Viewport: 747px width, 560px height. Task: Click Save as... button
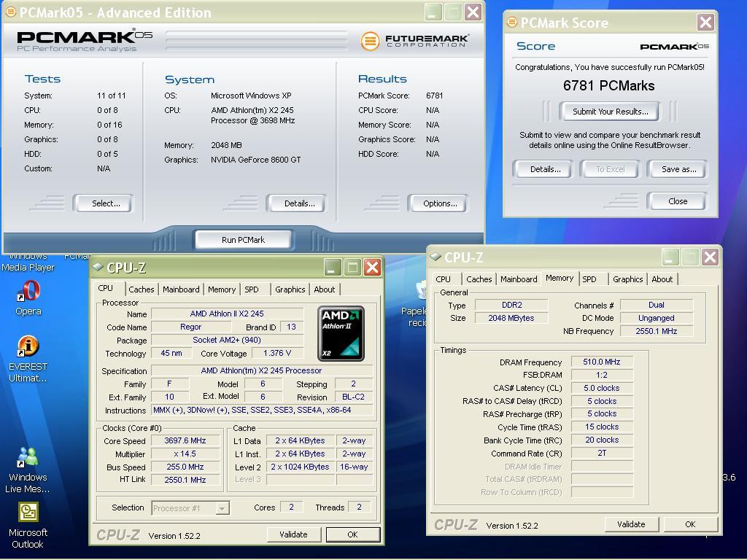[x=678, y=169]
